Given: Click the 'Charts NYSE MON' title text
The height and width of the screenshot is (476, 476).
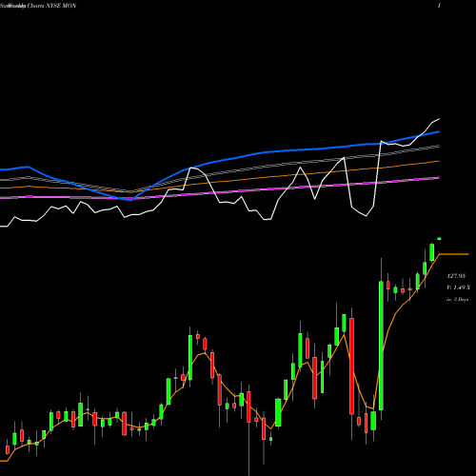Looking at the screenshot, I should pyautogui.click(x=51, y=6).
